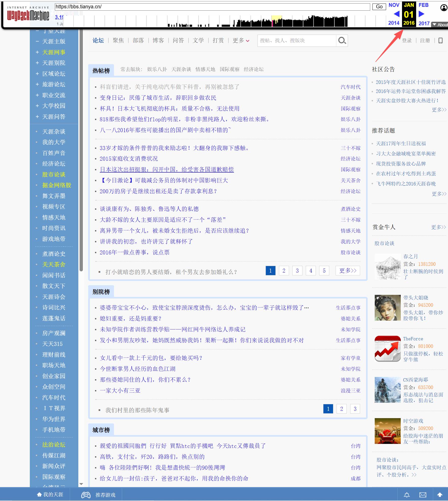Click the Wayback Go button
448x501 pixels.
(379, 7)
